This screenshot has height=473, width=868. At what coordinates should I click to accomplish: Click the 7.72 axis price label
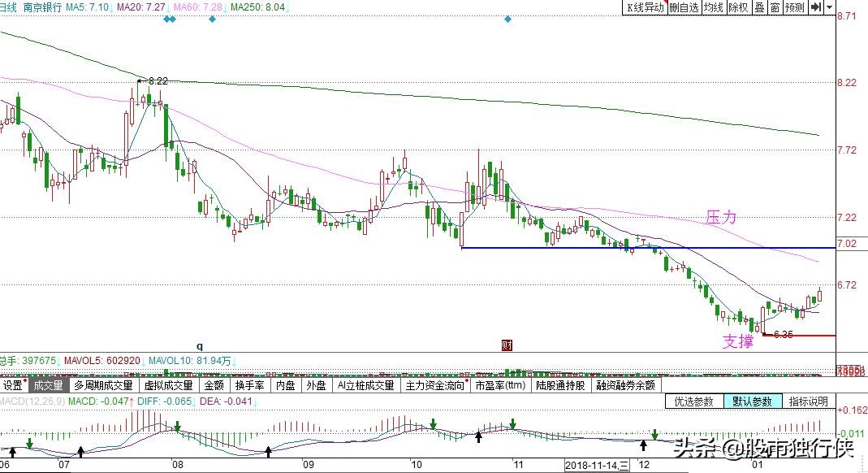click(847, 150)
